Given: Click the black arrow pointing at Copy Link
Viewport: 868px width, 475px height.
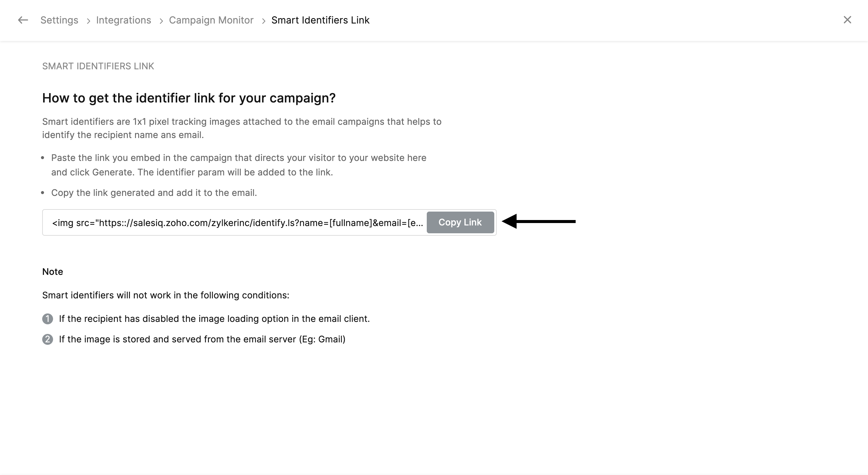Looking at the screenshot, I should tap(539, 221).
